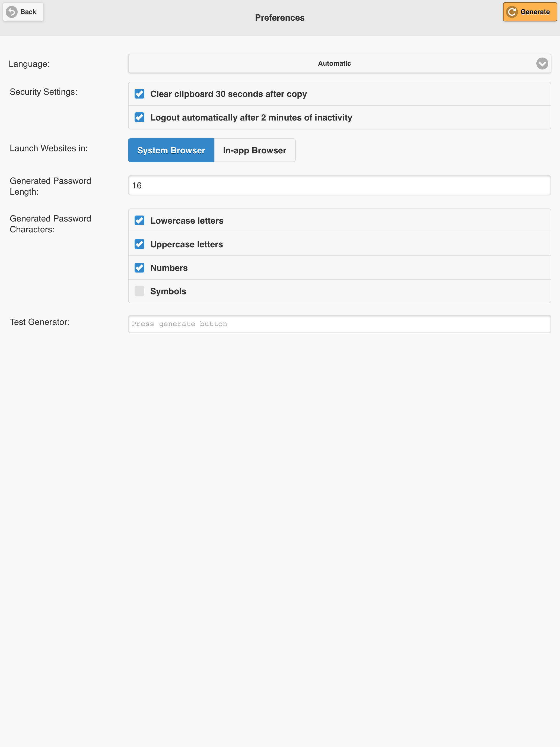Screen dimensions: 560x747
Task: Click the Language dropdown chevron arrow icon
Action: pyautogui.click(x=542, y=64)
